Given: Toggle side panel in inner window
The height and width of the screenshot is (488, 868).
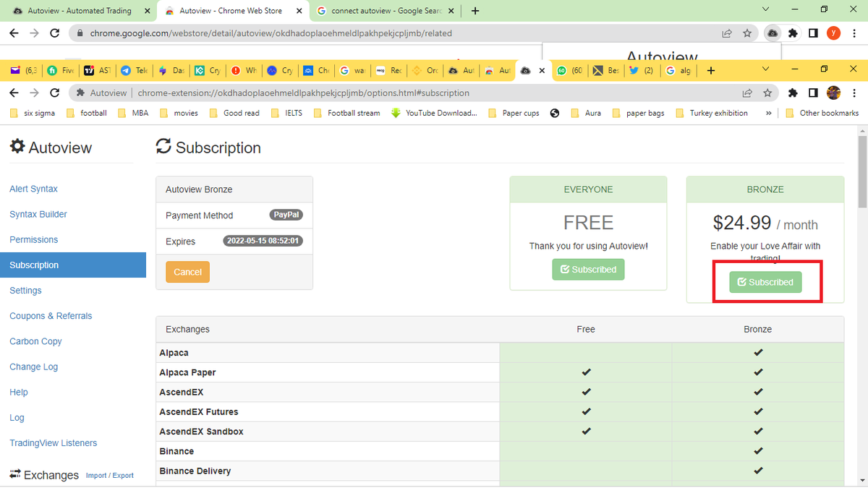Looking at the screenshot, I should coord(813,93).
